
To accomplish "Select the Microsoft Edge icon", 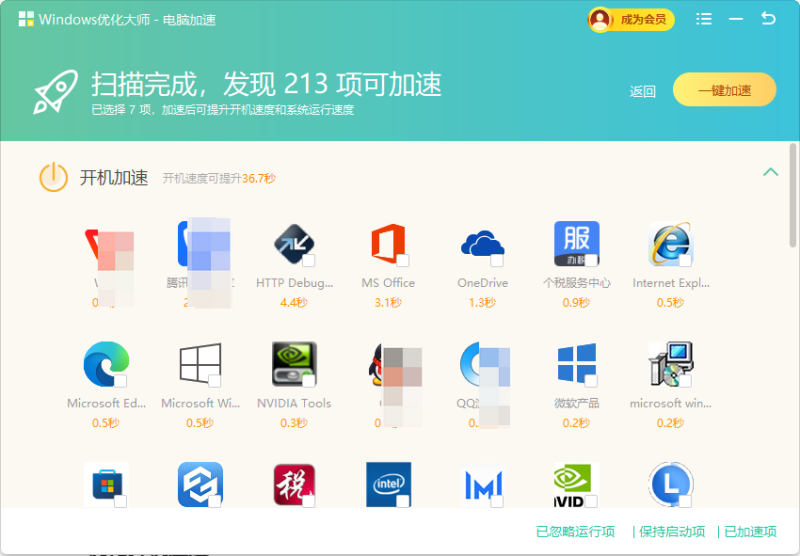I will pos(106,364).
